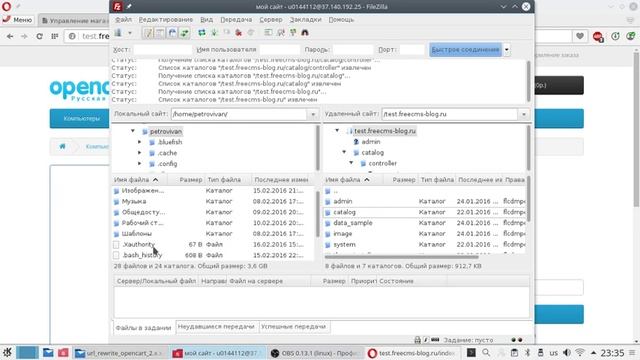Toggle synchronized browsing icon

pyautogui.click(x=293, y=33)
